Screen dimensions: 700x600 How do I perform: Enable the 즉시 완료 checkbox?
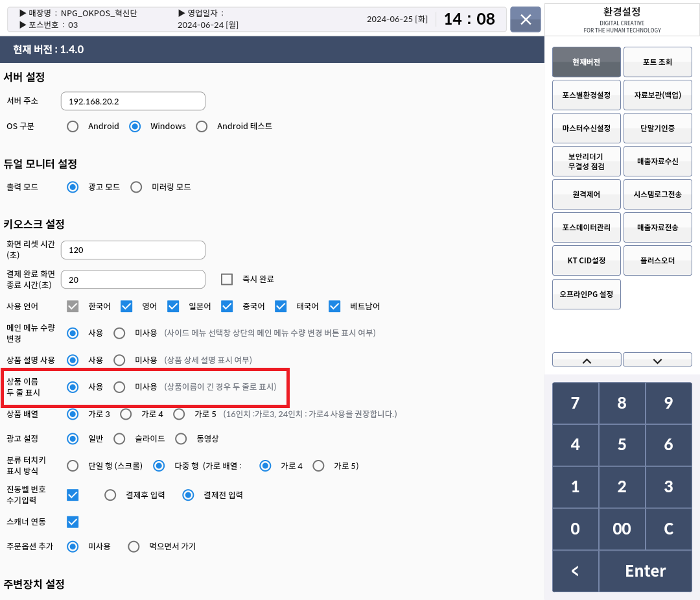click(x=227, y=279)
